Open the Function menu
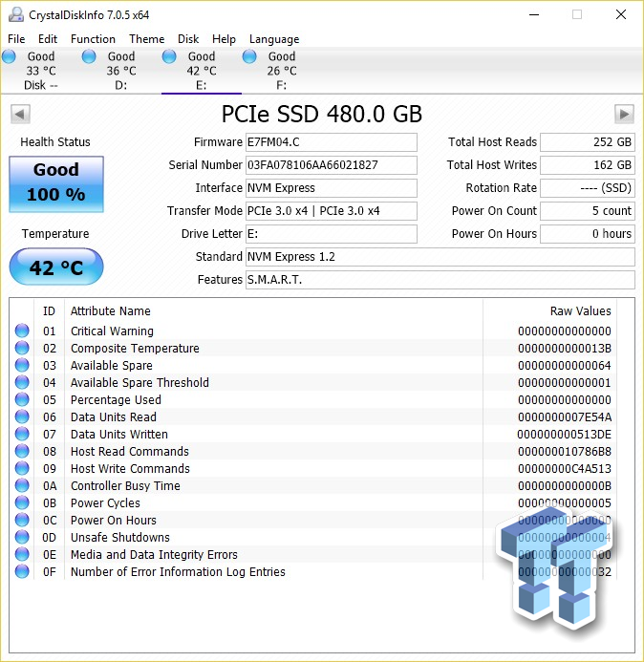 tap(93, 39)
